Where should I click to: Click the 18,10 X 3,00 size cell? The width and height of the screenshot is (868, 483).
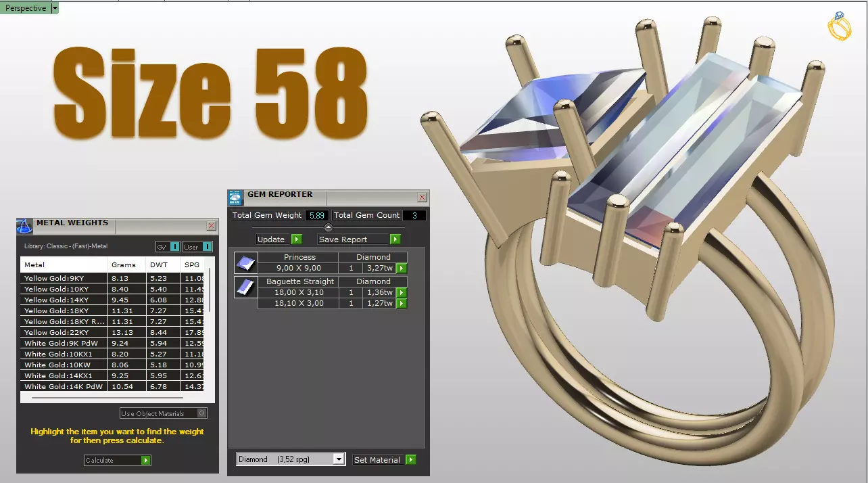pos(299,303)
